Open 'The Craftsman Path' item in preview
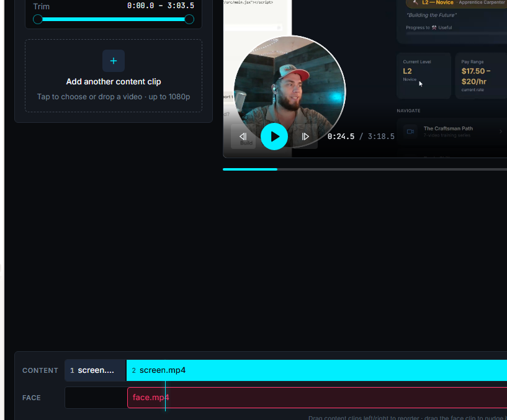Viewport: 507px width, 420px height. [x=452, y=132]
